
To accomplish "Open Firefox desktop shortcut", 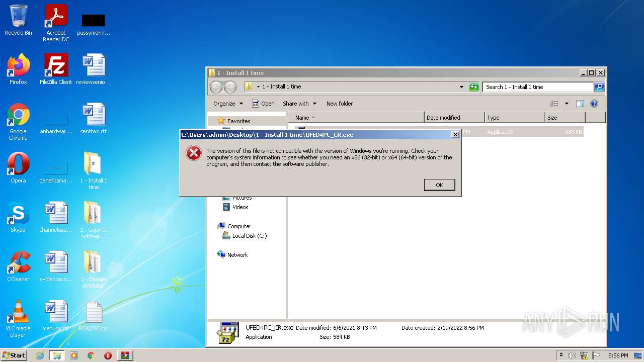I will 18,69.
